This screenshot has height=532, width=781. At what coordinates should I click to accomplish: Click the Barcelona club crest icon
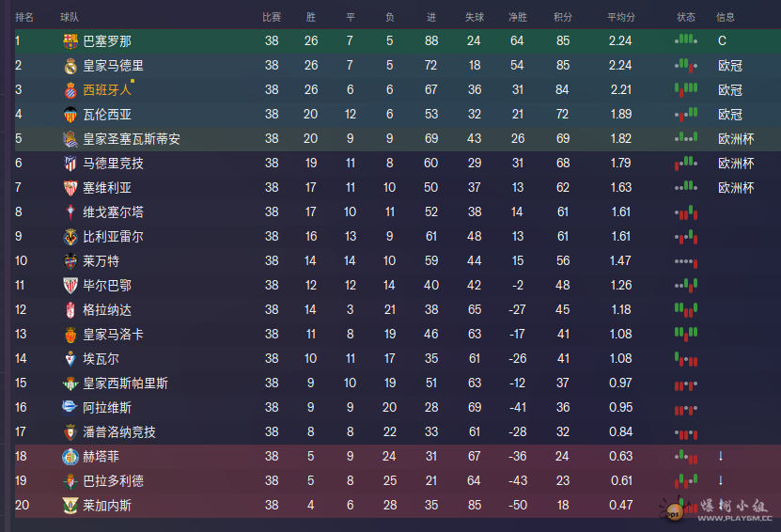pyautogui.click(x=70, y=41)
